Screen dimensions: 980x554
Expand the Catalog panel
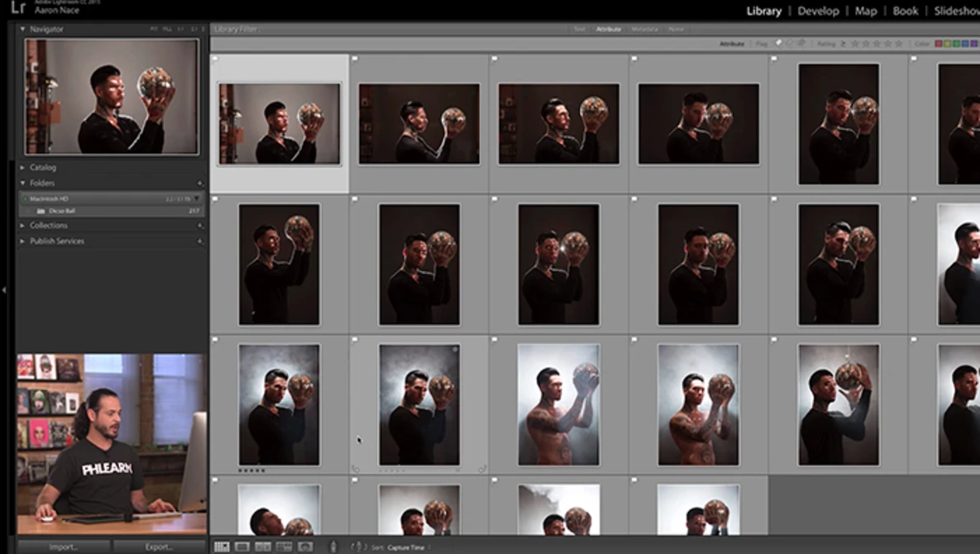22,167
